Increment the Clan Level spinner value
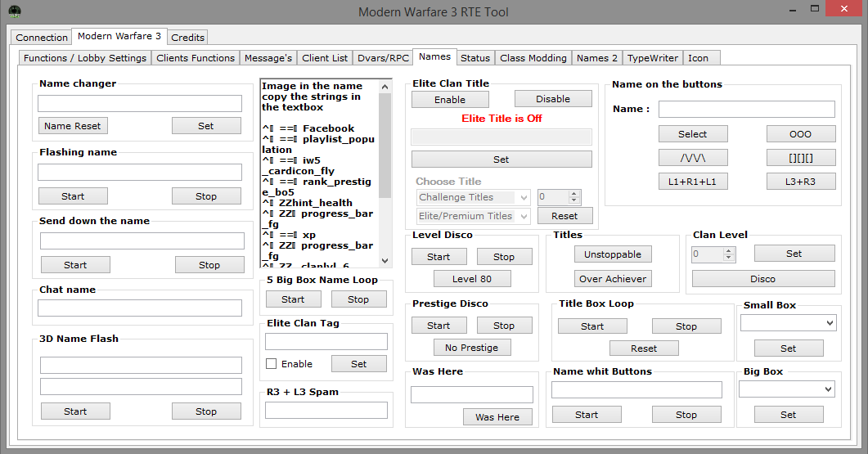This screenshot has width=868, height=454. tap(730, 251)
